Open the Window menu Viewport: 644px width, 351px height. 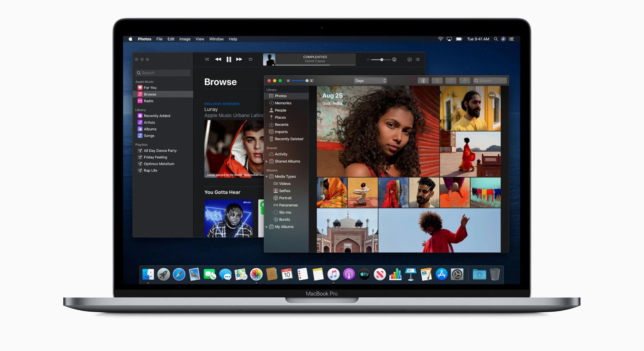[216, 39]
